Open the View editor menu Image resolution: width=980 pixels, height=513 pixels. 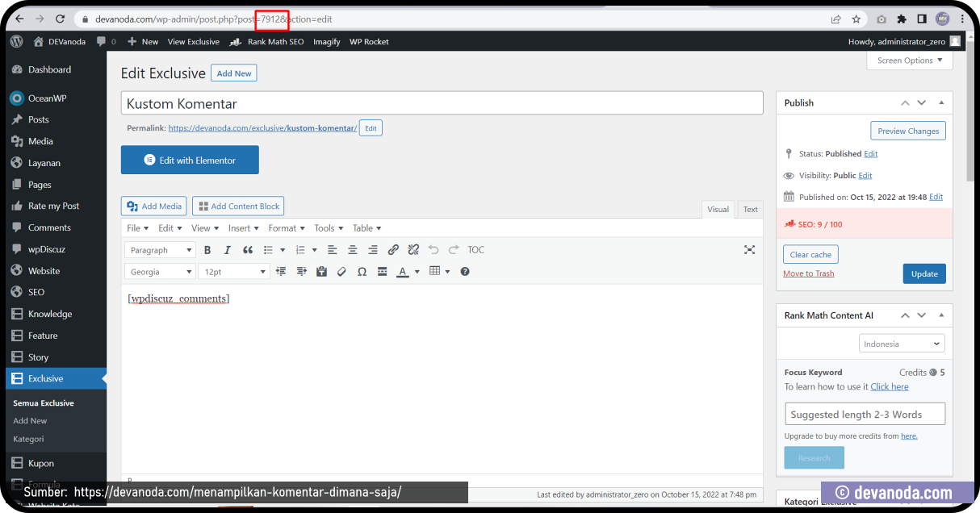pyautogui.click(x=204, y=228)
